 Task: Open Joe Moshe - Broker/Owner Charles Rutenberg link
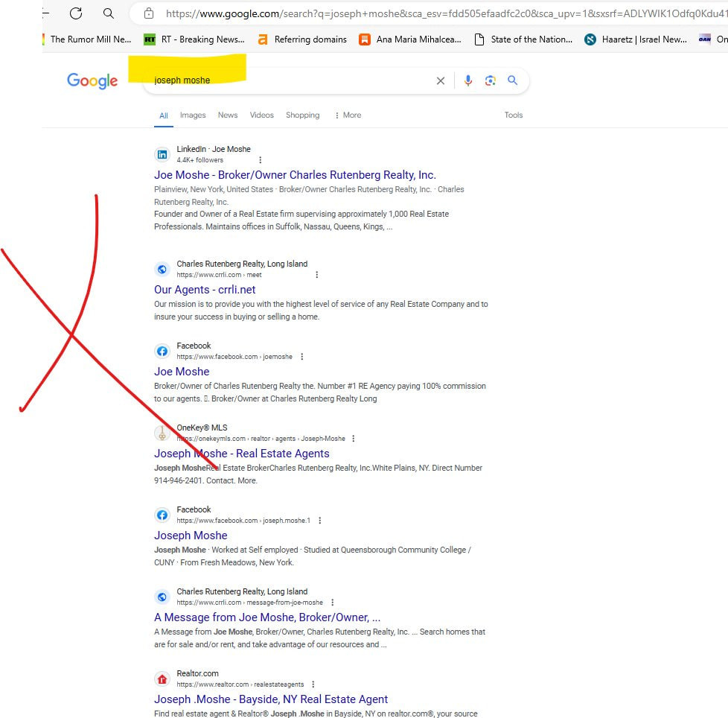295,175
